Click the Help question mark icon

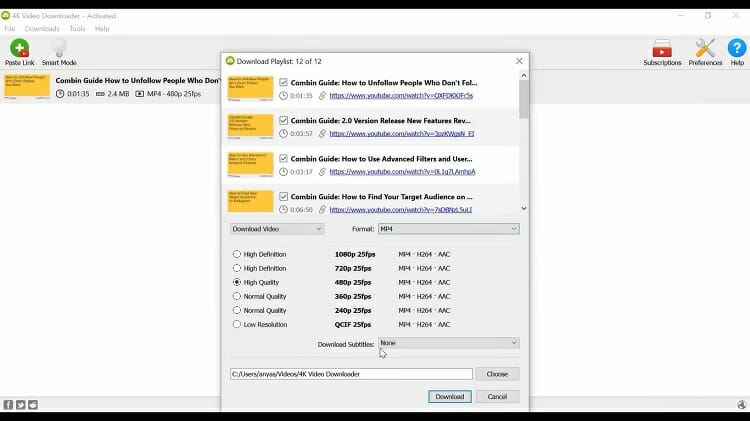[737, 48]
